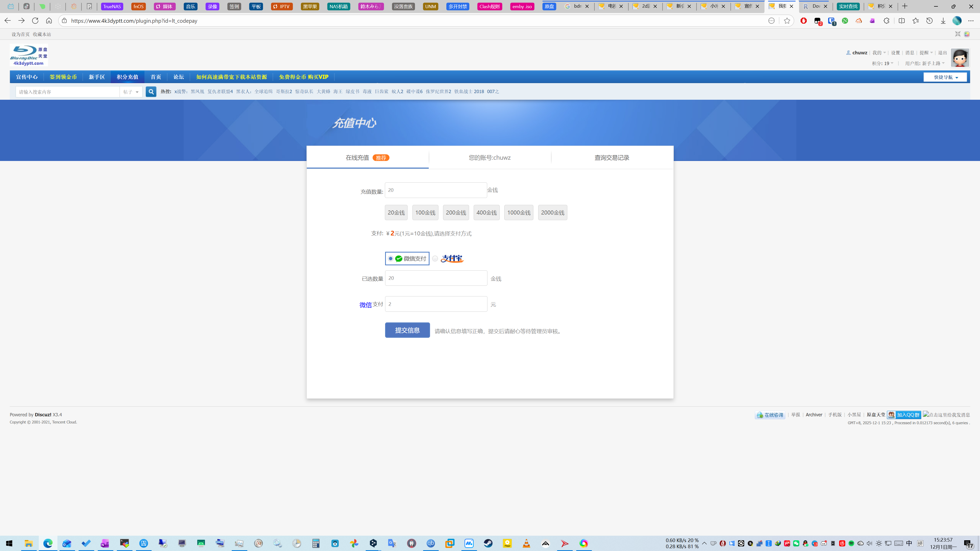The height and width of the screenshot is (551, 980).
Task: Expand the 帖子 search type dropdown
Action: (x=131, y=92)
